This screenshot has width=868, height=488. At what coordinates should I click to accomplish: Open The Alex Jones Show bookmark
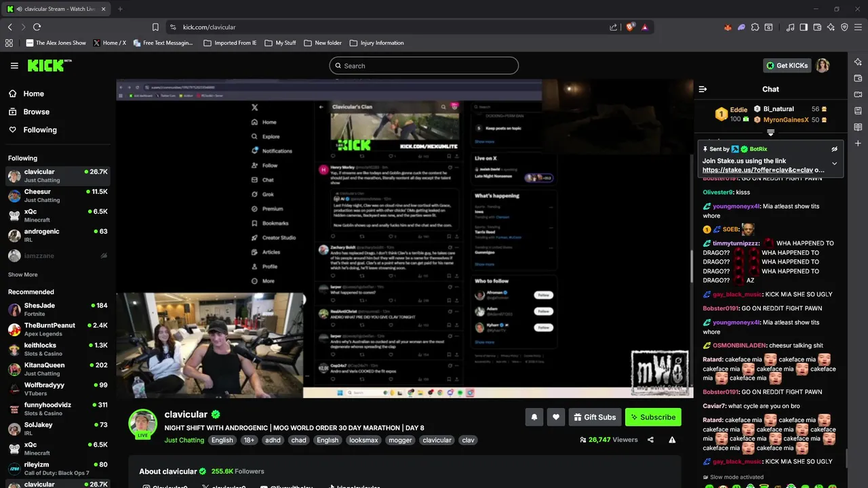56,43
